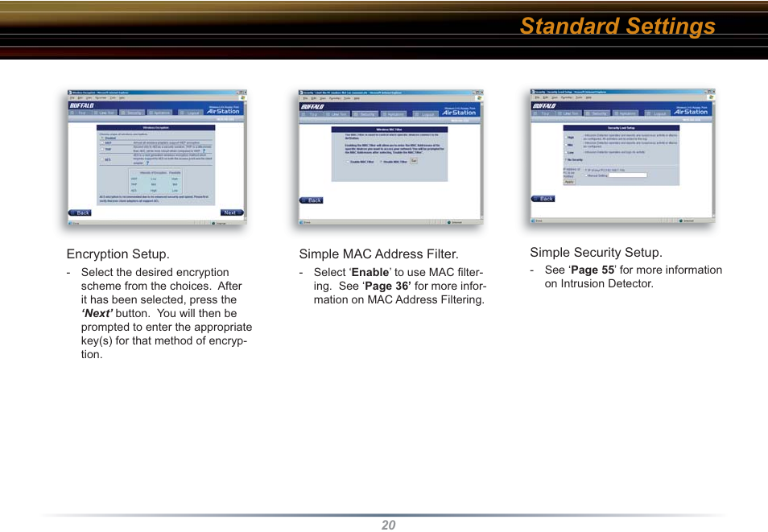Select No Security radio option

[566, 159]
